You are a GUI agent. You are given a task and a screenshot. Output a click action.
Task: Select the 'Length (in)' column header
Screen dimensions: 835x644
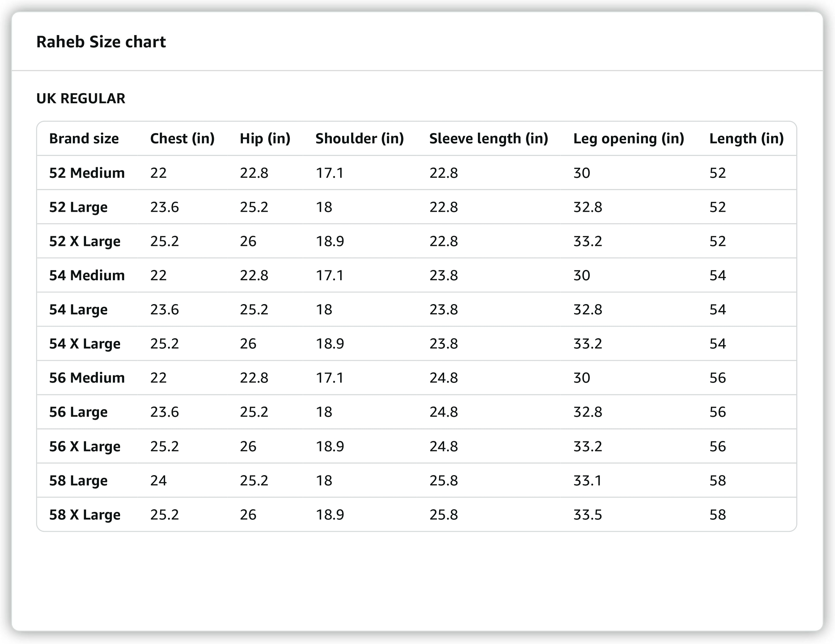click(746, 138)
